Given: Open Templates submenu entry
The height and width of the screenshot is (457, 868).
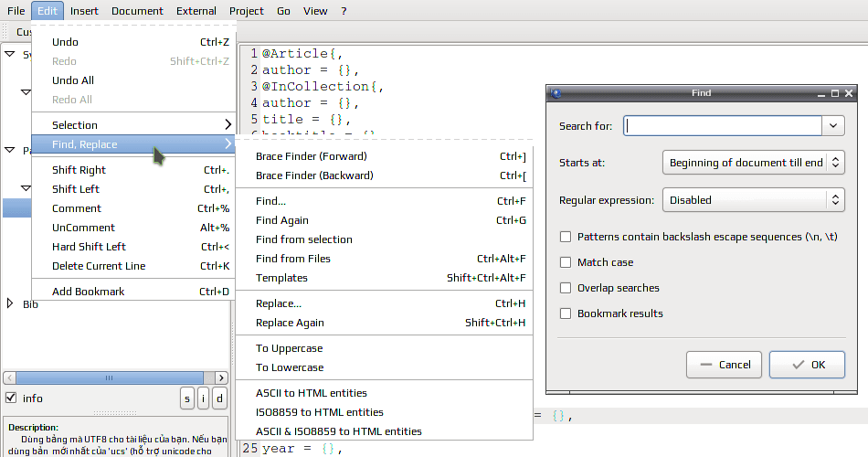Looking at the screenshot, I should (384, 278).
